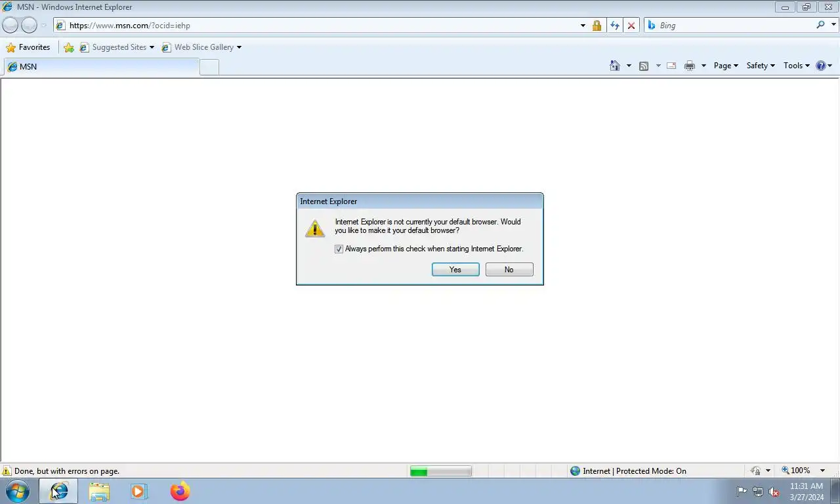Viewport: 840px width, 504px height.
Task: Open the Page menu
Action: [x=726, y=66]
